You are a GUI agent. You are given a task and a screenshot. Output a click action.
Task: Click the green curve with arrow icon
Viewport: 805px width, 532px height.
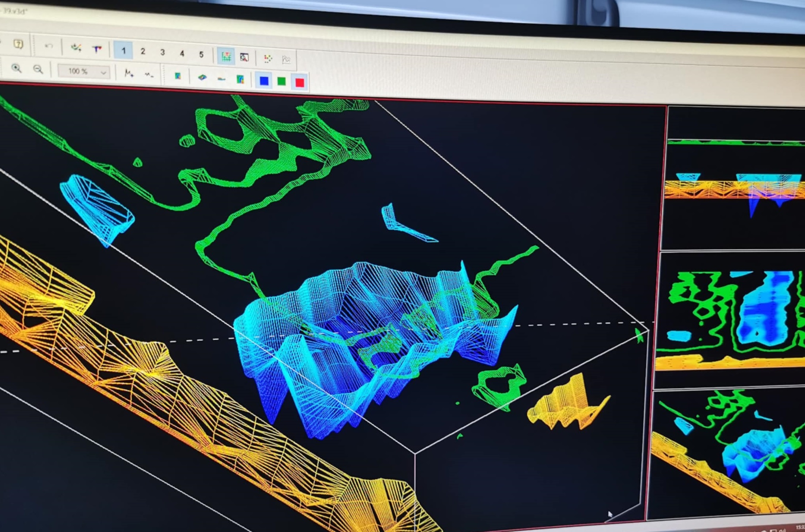(76, 48)
